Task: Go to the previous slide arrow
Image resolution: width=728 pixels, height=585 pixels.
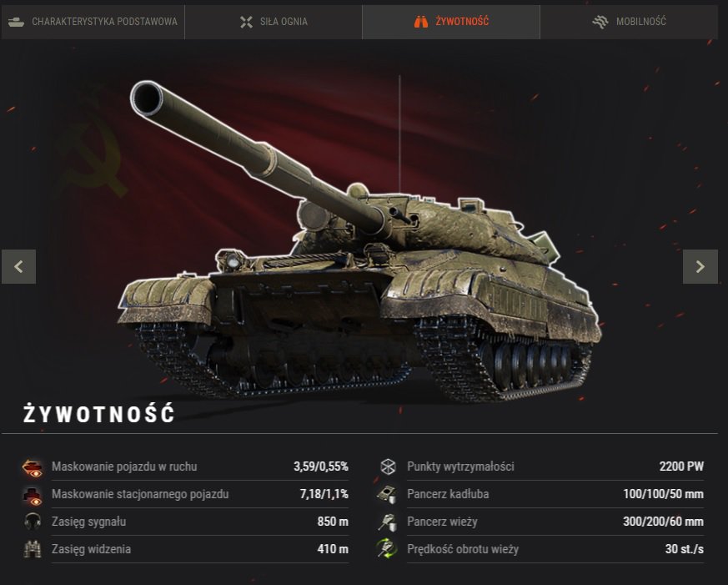Action: point(18,267)
